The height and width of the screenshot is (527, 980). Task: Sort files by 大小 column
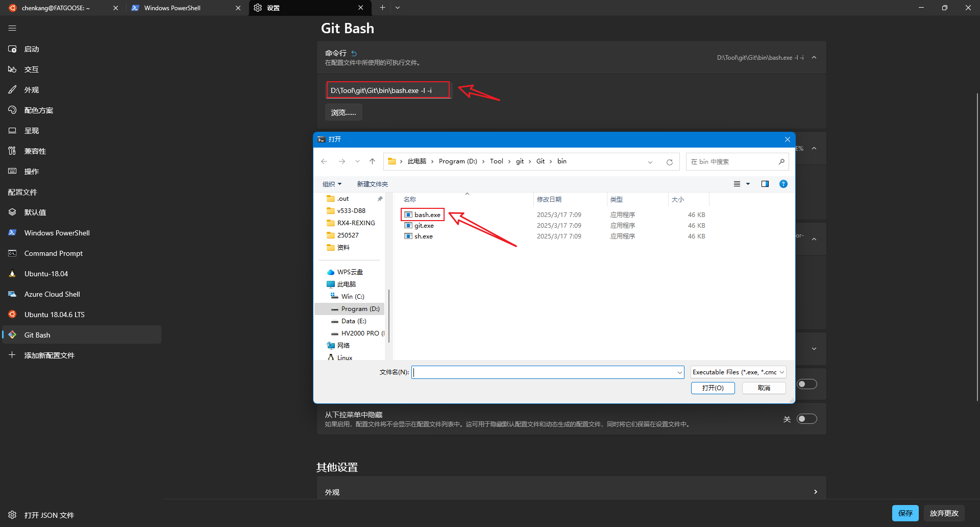[689, 199]
